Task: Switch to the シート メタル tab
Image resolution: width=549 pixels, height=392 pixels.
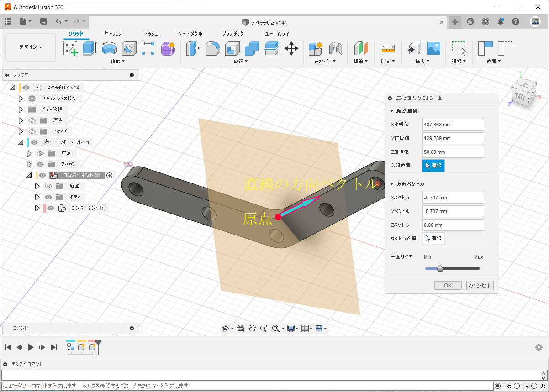Action: pyautogui.click(x=190, y=34)
